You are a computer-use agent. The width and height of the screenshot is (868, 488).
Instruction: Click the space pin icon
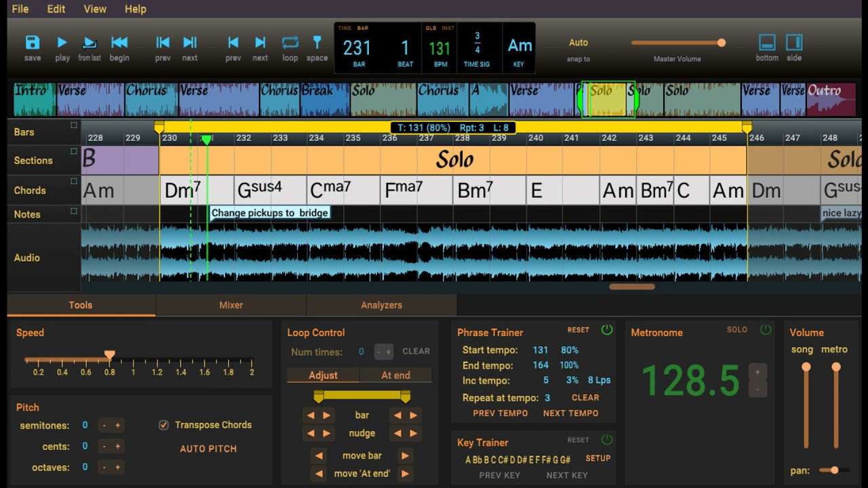tap(317, 43)
